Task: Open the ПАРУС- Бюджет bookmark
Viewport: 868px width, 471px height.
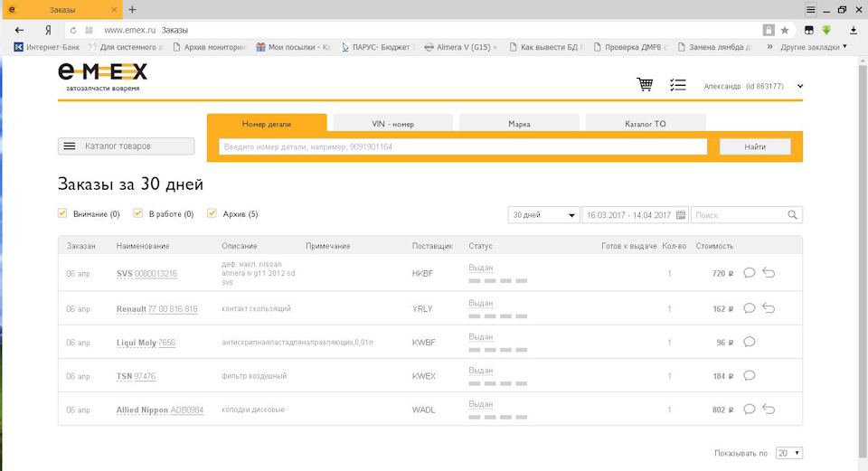Action: coord(378,47)
